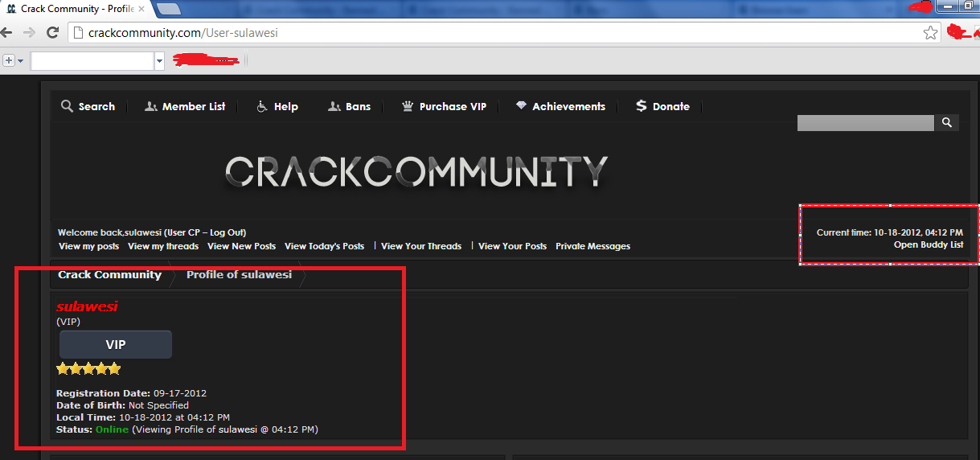Open the Donate page
The height and width of the screenshot is (460, 980).
tap(670, 106)
